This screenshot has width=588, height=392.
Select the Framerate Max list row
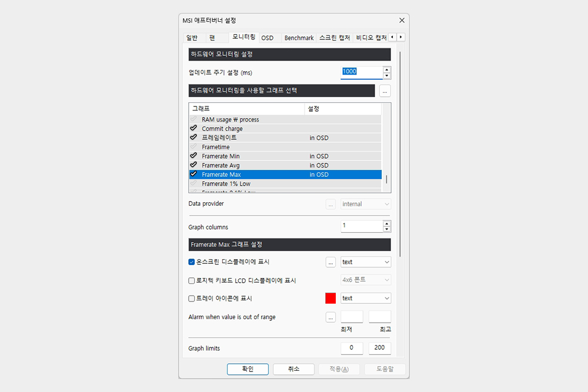tap(285, 175)
